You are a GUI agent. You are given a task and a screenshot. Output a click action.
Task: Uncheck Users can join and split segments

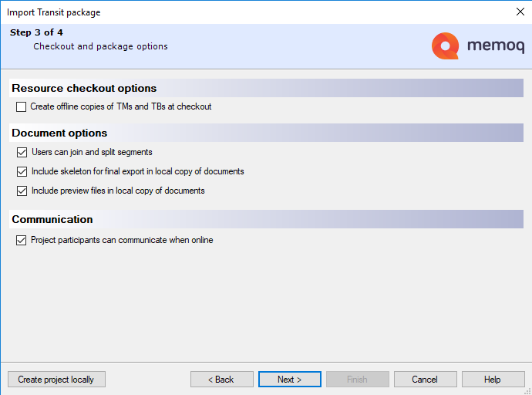(x=22, y=152)
